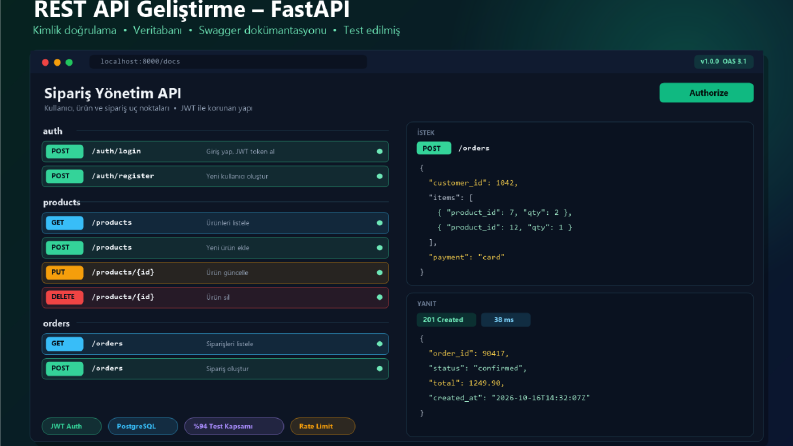Click the "payment": "card" line
Image resolution: width=793 pixels, height=446 pixels.
[466, 257]
